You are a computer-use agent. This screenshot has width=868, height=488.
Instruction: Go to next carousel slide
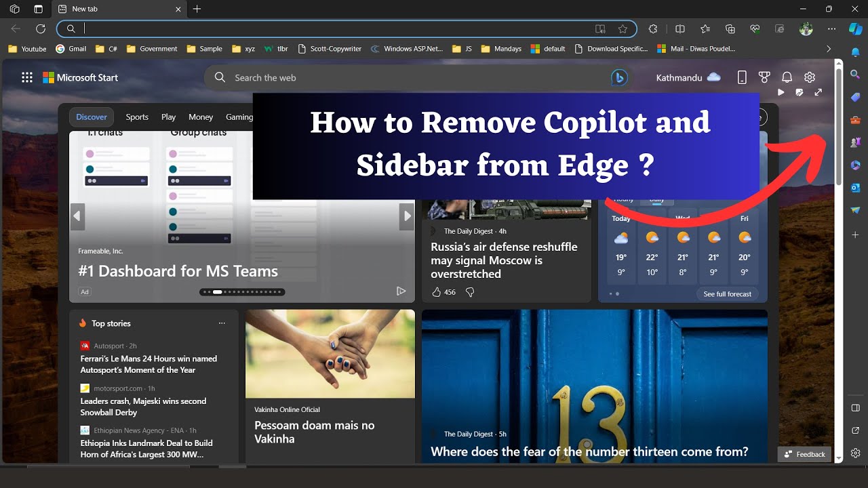407,216
